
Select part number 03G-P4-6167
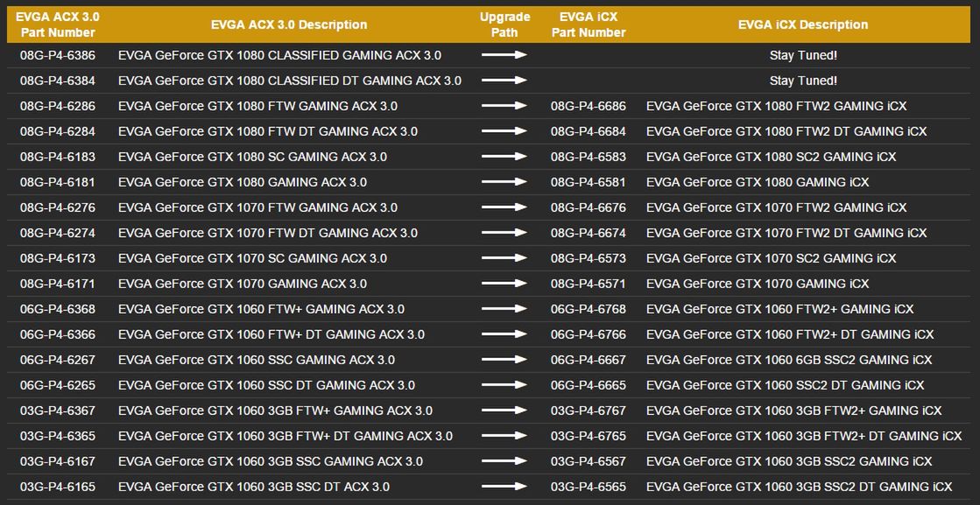(58, 461)
